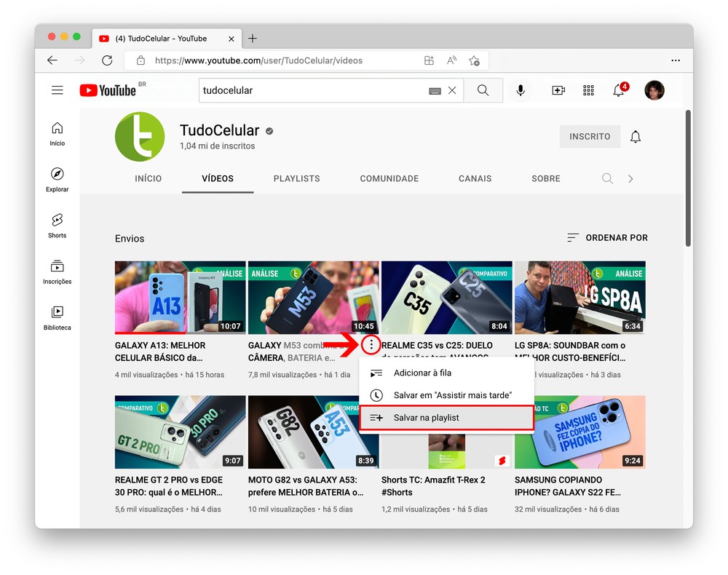728x575 pixels.
Task: Reload the browser page
Action: click(107, 60)
